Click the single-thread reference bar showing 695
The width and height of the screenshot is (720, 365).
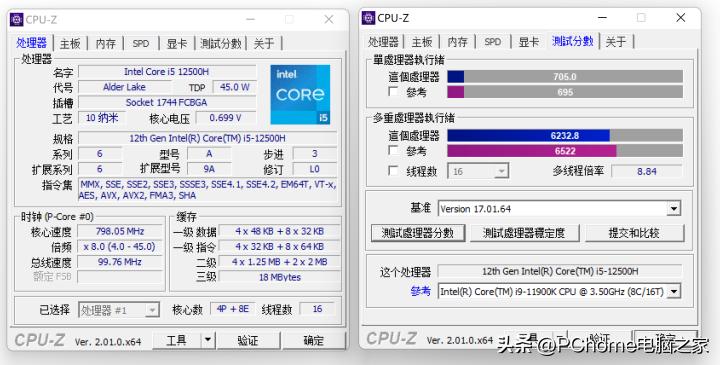(x=565, y=92)
